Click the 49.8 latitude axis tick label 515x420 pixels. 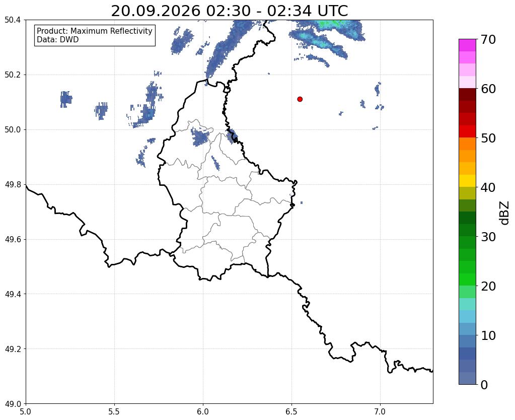coord(13,185)
